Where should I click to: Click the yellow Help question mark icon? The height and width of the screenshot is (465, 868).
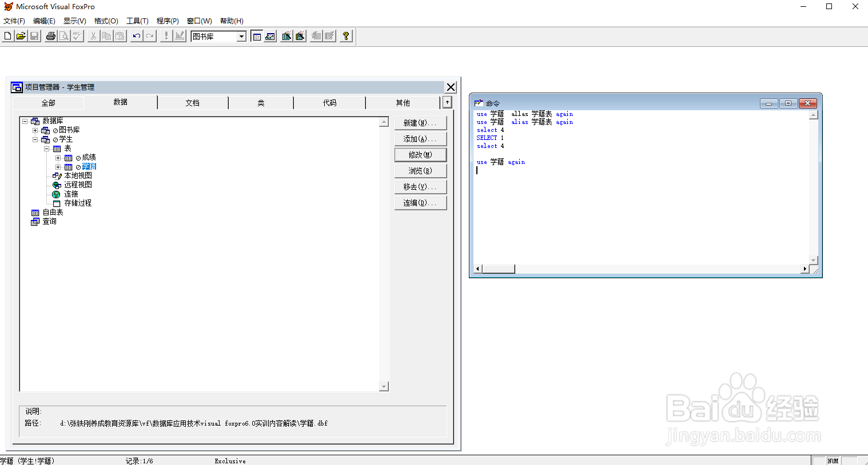[346, 36]
